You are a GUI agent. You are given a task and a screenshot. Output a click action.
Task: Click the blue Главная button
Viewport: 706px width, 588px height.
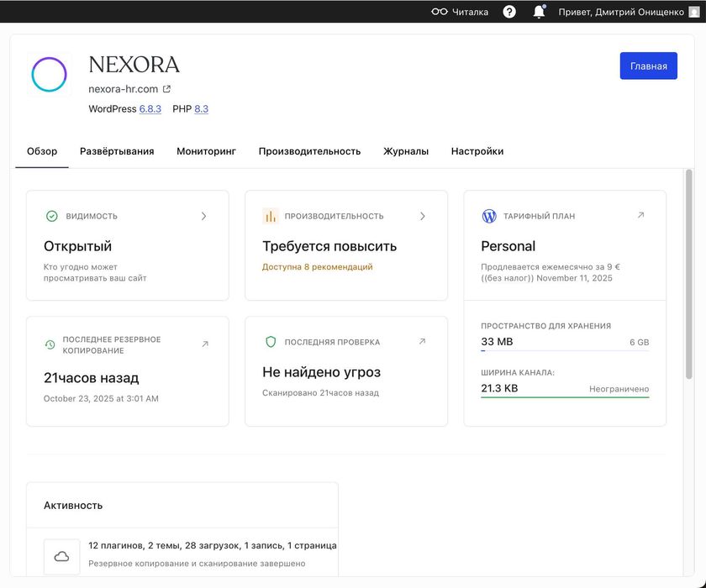tap(648, 66)
